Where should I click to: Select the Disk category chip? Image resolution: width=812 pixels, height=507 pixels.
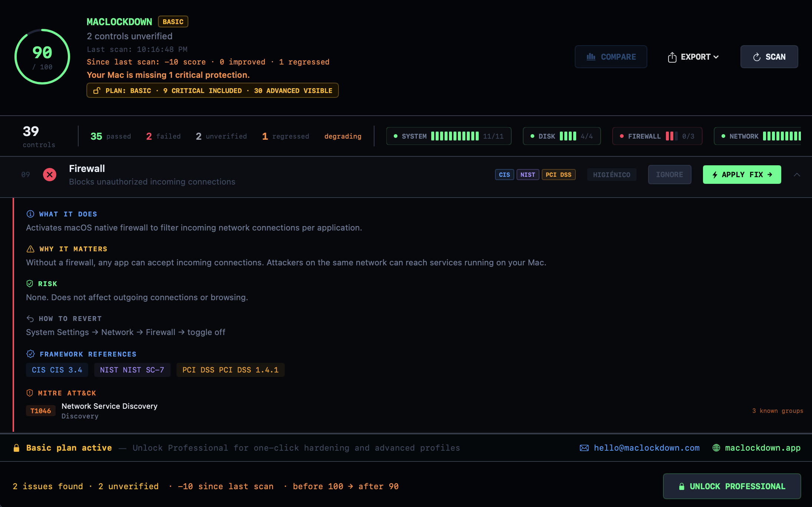point(562,136)
